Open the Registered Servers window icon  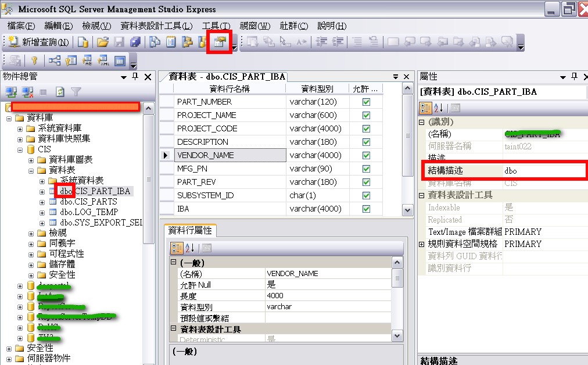point(155,42)
